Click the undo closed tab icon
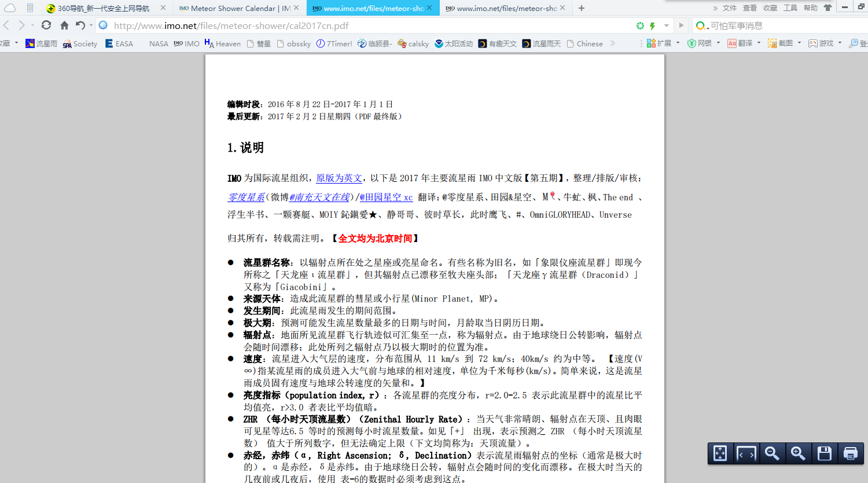Viewport: 868px width, 483px height. [80, 25]
